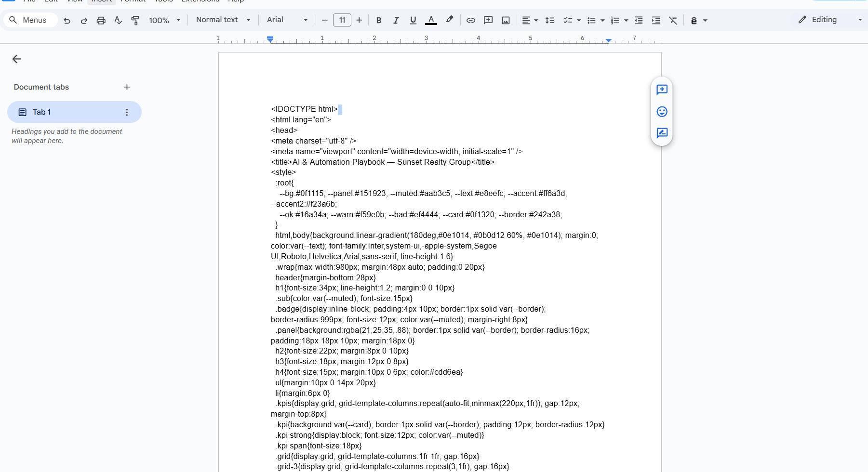The height and width of the screenshot is (472, 868).
Task: Click the '<style>' line
Action: point(283,172)
